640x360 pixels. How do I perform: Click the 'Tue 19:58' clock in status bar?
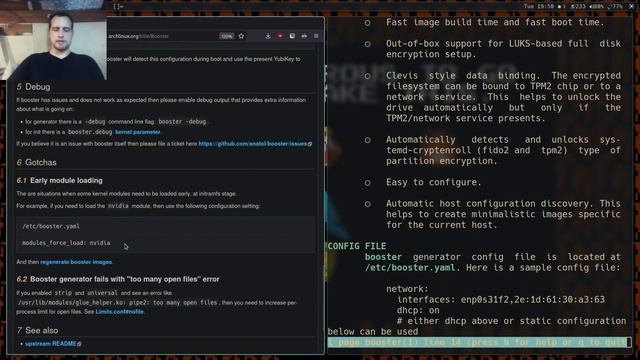point(538,6)
